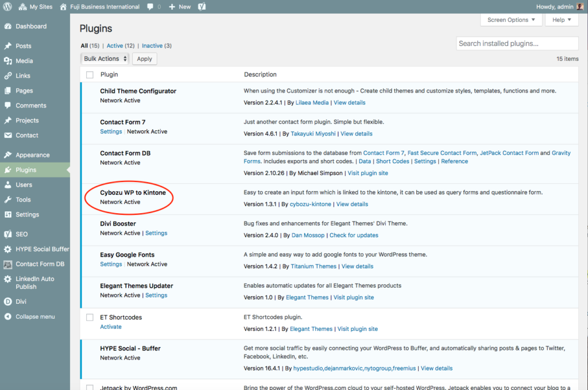This screenshot has height=390, width=588.
Task: Click the Media icon in sidebar
Action: click(x=7, y=61)
